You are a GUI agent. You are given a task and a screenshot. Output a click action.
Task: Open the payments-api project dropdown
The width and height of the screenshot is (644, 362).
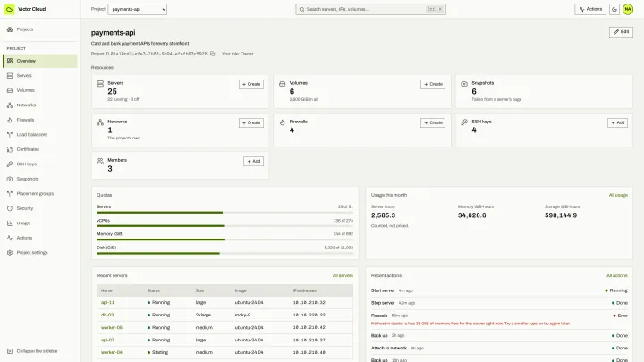click(137, 9)
